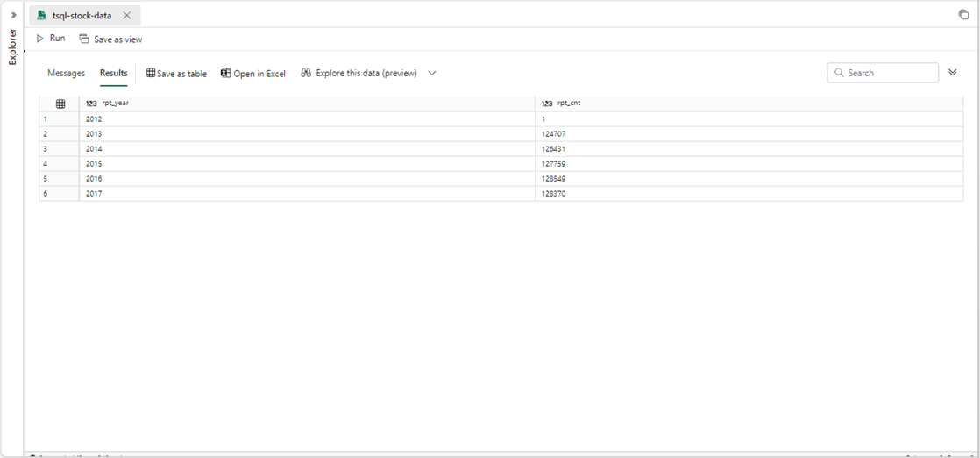Click the 123 type icon beside rpt_cnt

(547, 104)
